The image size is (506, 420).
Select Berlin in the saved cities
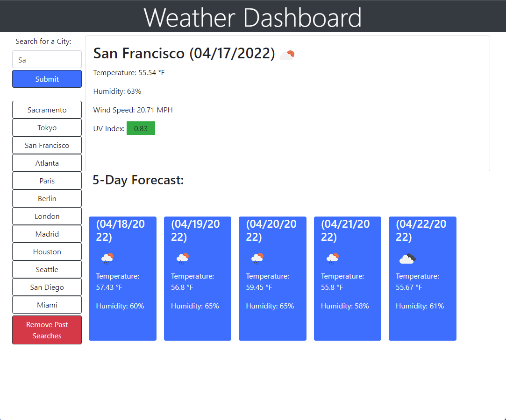pos(47,198)
